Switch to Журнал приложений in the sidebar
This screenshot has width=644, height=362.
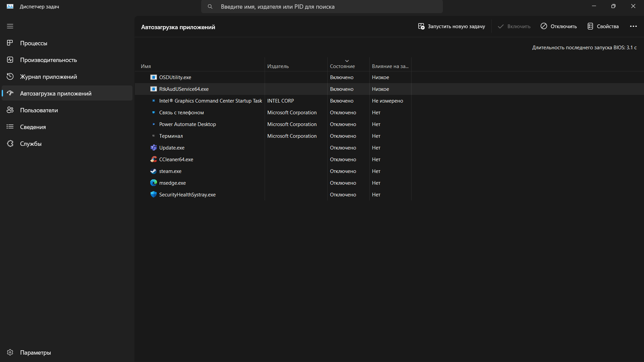coord(67,76)
